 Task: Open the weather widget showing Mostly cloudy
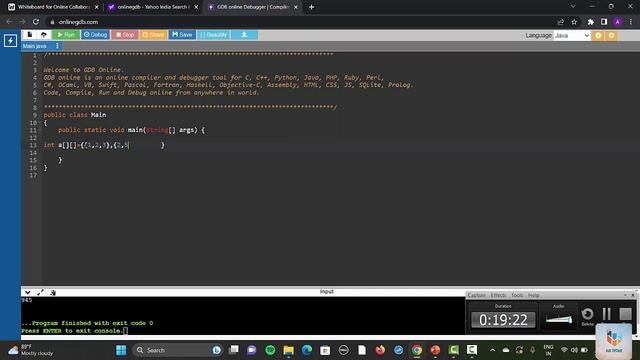[x=31, y=350]
